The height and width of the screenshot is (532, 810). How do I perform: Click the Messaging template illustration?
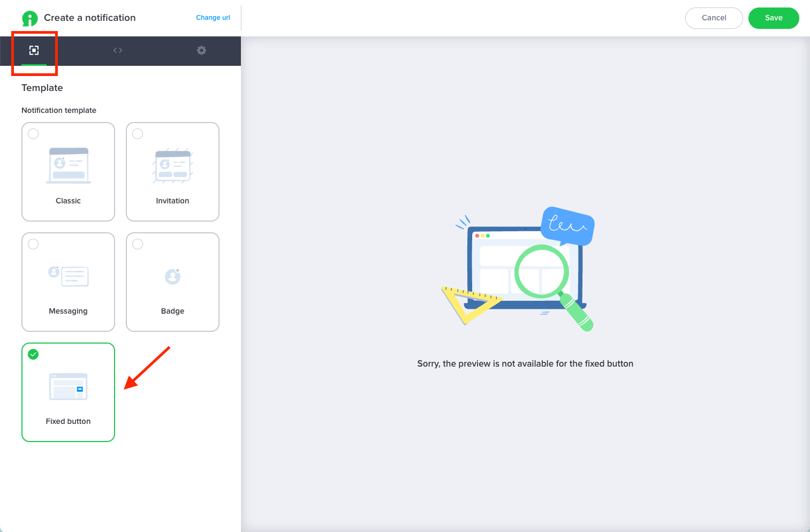point(69,276)
